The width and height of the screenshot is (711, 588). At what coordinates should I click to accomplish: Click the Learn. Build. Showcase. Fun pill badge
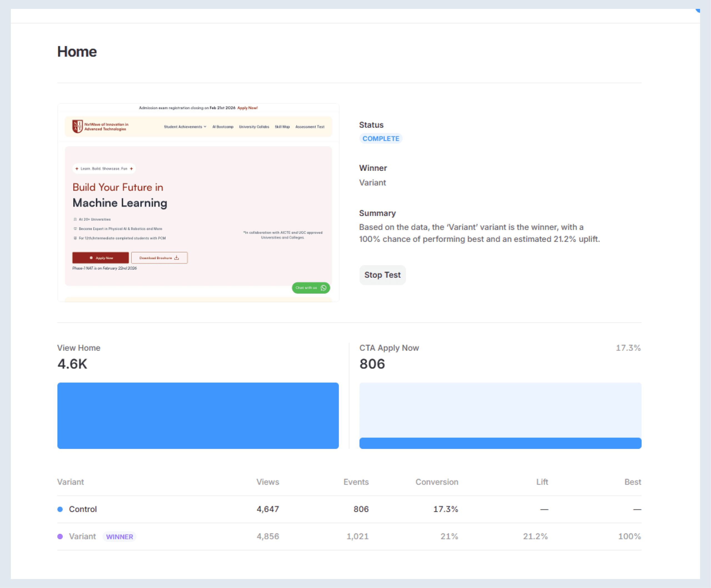tap(104, 169)
